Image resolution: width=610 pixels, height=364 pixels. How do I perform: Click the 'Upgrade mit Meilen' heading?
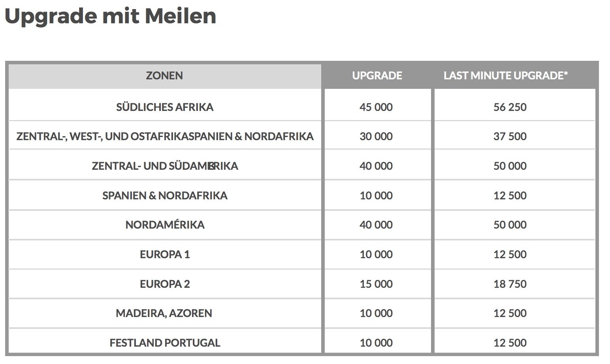(x=110, y=16)
